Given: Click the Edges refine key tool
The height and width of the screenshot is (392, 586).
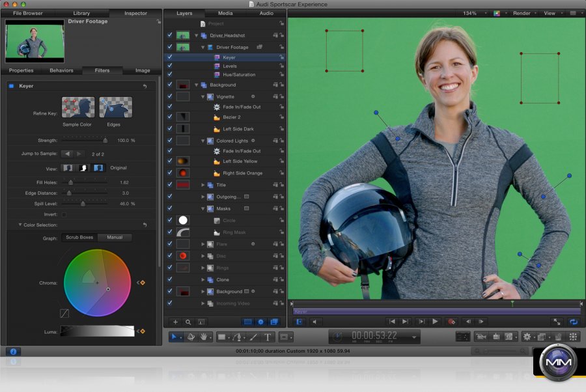Looking at the screenshot, I should pos(115,108).
